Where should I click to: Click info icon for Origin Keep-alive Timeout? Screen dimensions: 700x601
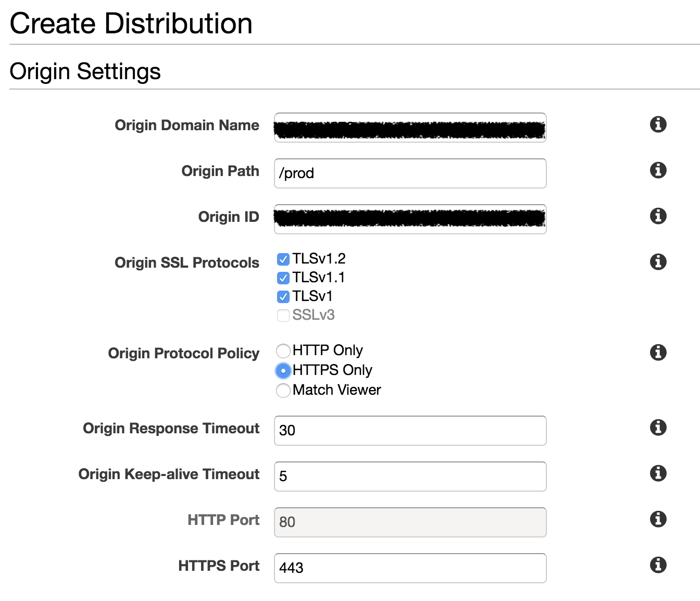(x=658, y=473)
